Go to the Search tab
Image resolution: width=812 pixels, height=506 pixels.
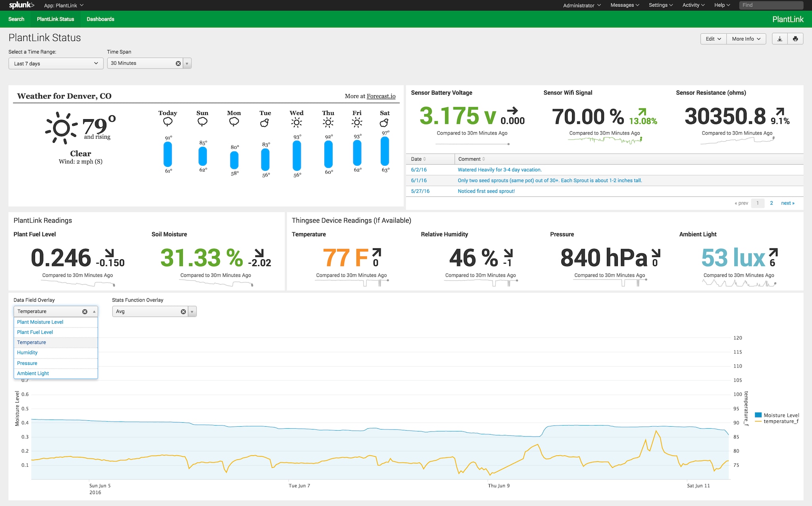point(16,19)
